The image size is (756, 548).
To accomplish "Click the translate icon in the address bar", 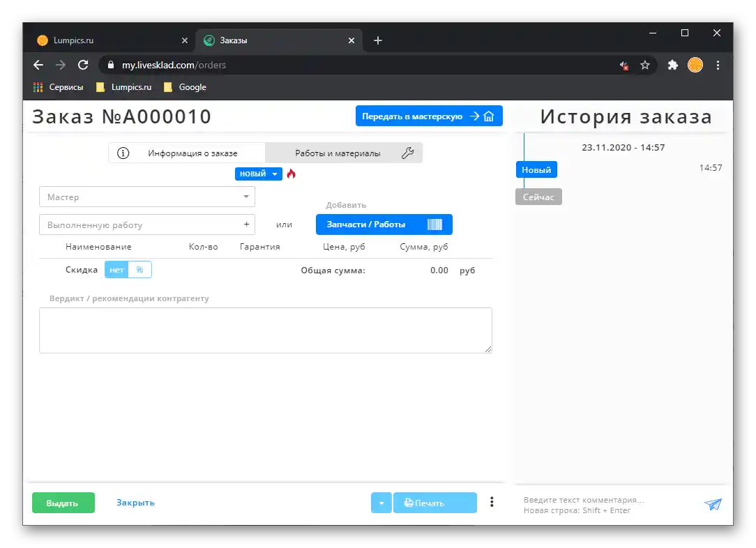I will (623, 65).
